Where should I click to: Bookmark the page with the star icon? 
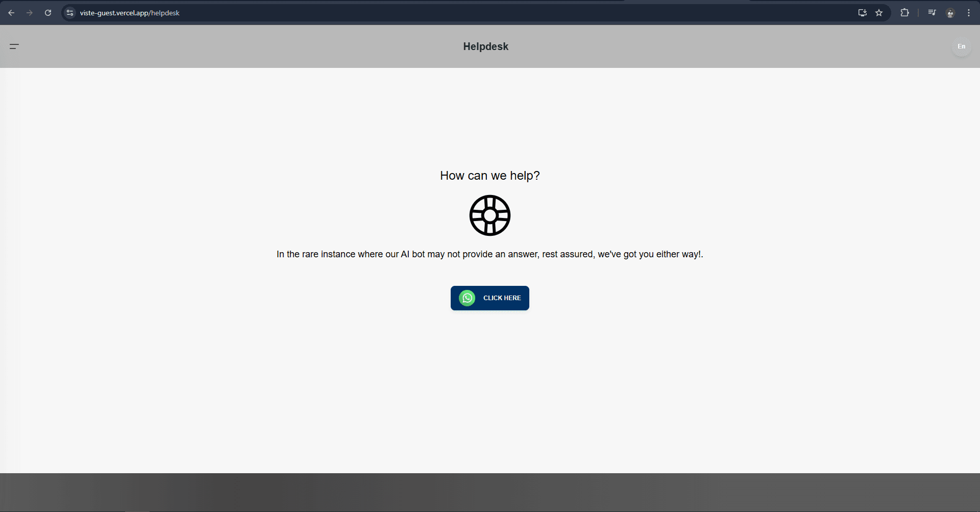click(879, 13)
